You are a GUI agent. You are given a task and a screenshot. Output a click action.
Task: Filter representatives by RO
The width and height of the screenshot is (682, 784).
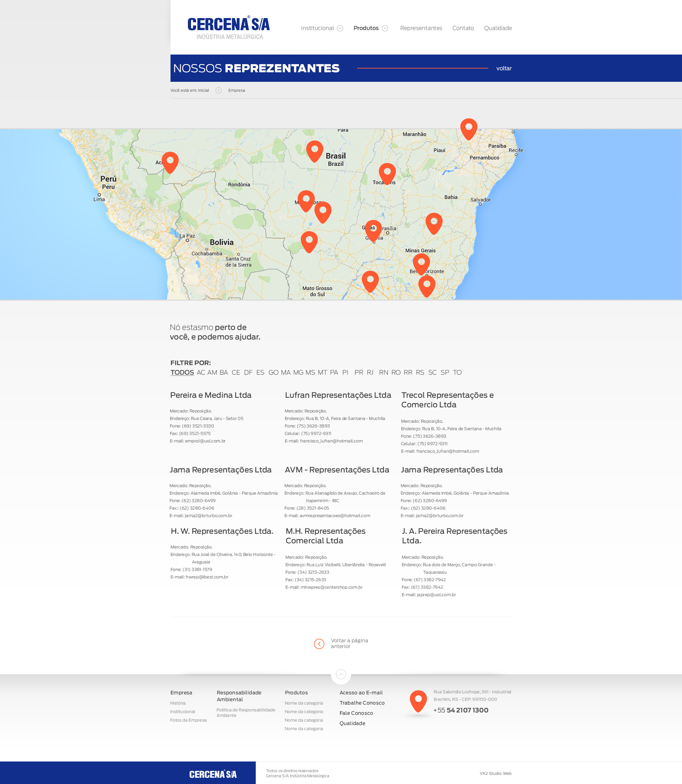click(x=396, y=373)
